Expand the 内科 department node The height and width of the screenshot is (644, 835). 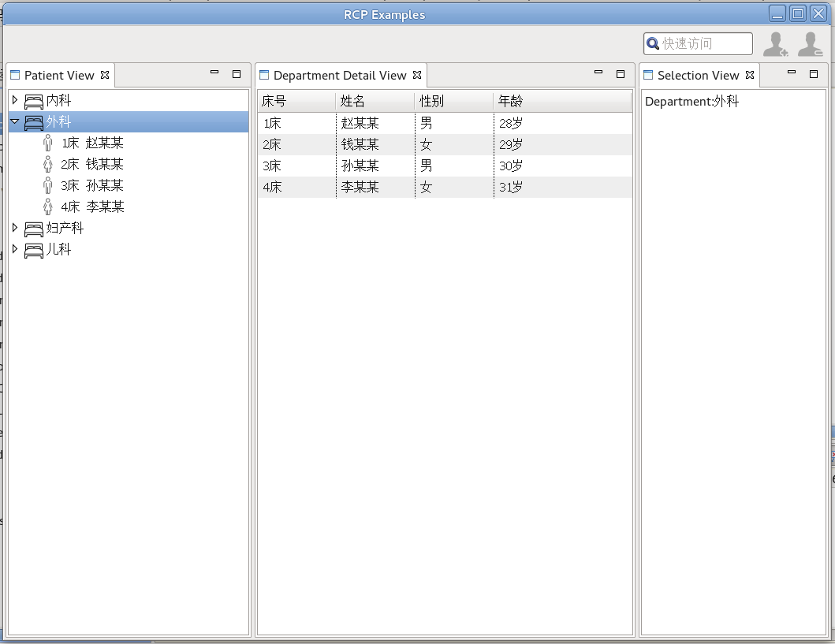[15, 99]
